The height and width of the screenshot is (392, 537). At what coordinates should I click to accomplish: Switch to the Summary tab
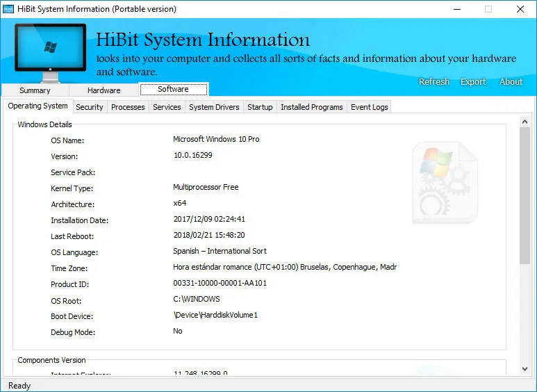click(35, 90)
